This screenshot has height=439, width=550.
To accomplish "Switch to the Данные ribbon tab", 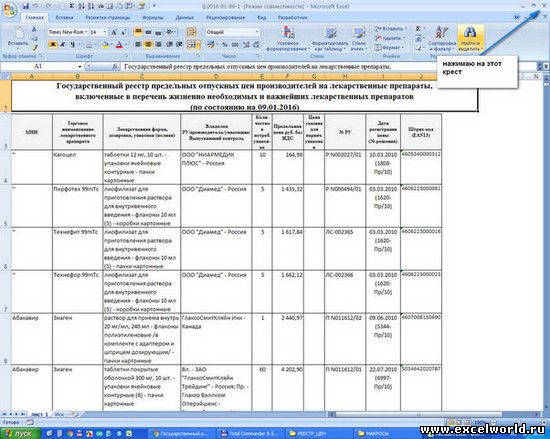I will click(x=185, y=17).
